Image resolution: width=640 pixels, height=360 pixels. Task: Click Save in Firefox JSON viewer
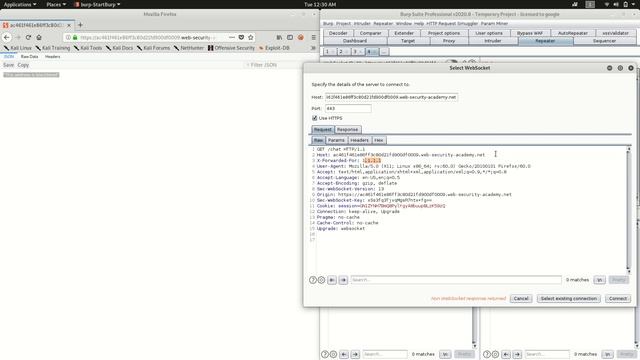point(9,65)
